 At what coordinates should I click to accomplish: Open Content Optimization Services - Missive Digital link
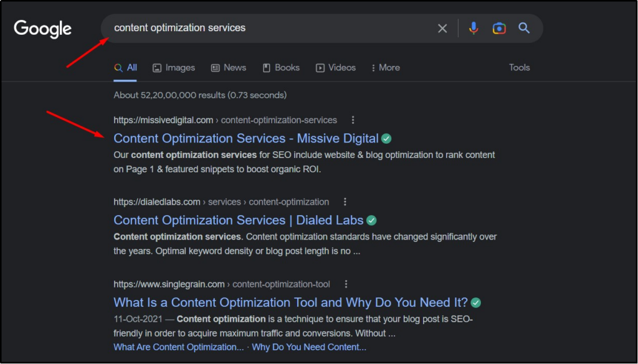pyautogui.click(x=245, y=138)
